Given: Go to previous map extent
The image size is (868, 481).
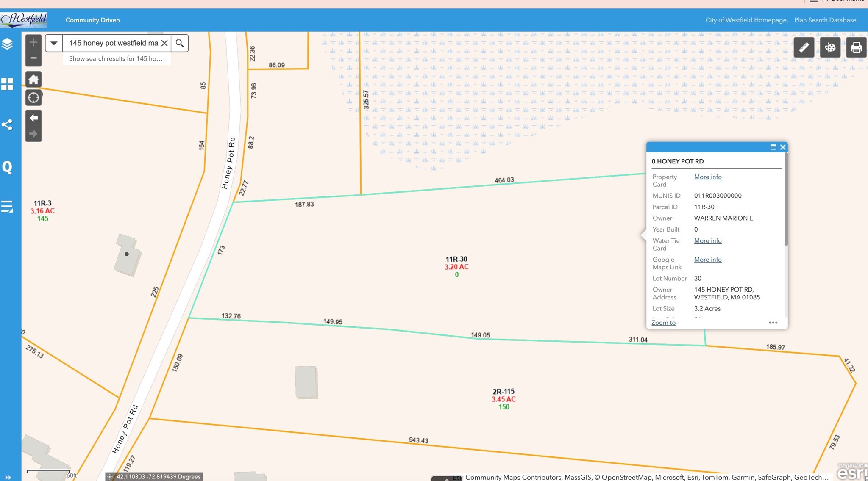Looking at the screenshot, I should pyautogui.click(x=33, y=118).
